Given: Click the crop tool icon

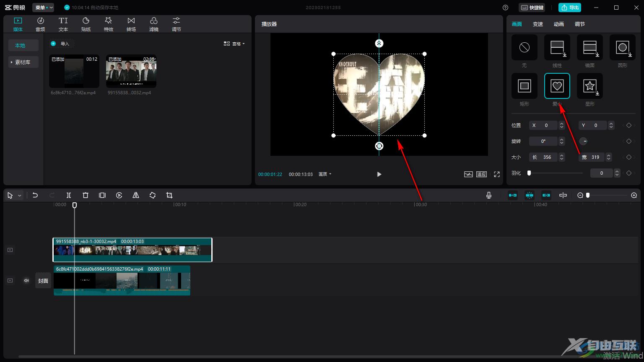Looking at the screenshot, I should tap(169, 195).
